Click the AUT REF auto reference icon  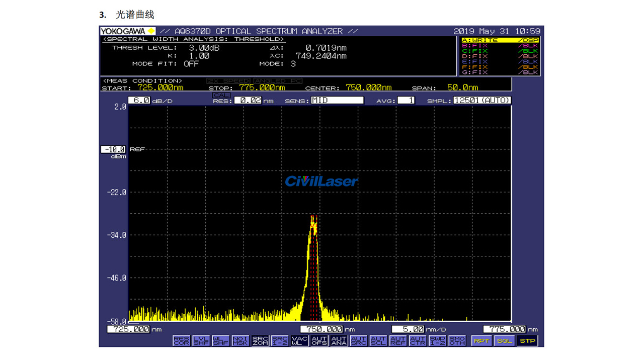(398, 340)
